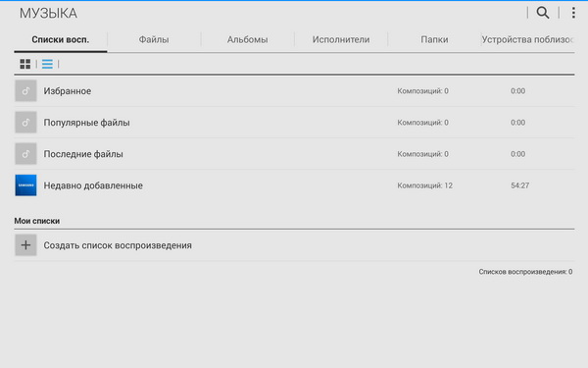Switch to the Файлы tab
588x368 pixels.
pyautogui.click(x=154, y=40)
